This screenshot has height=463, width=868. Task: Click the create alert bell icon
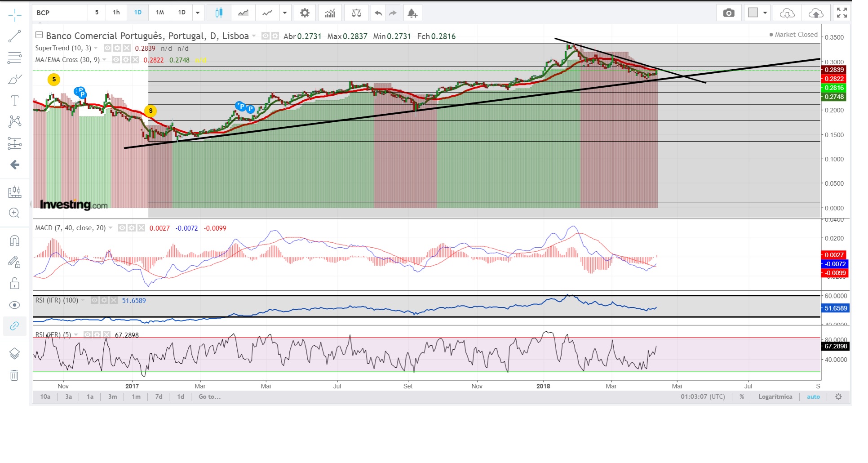click(412, 13)
